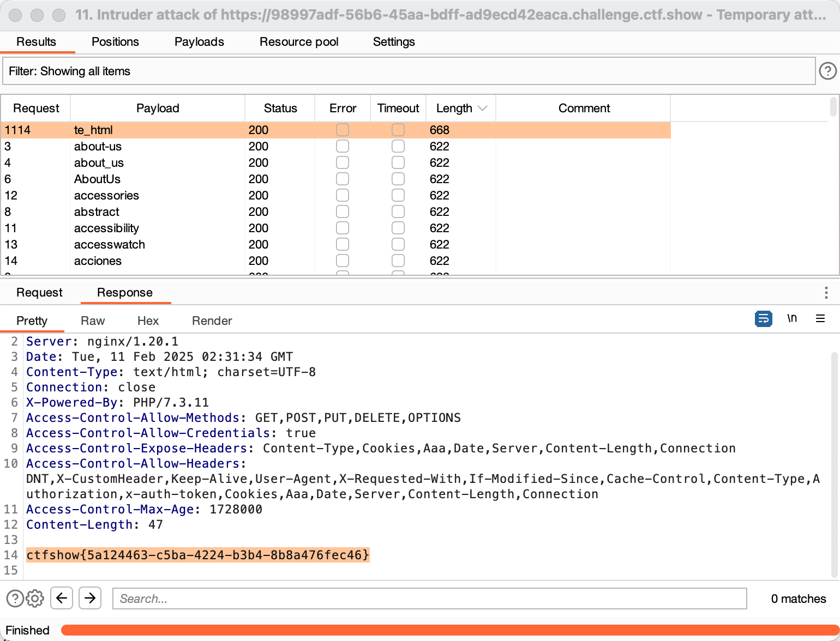Open the Render response view
Screen dimensions: 840x641
tap(212, 321)
